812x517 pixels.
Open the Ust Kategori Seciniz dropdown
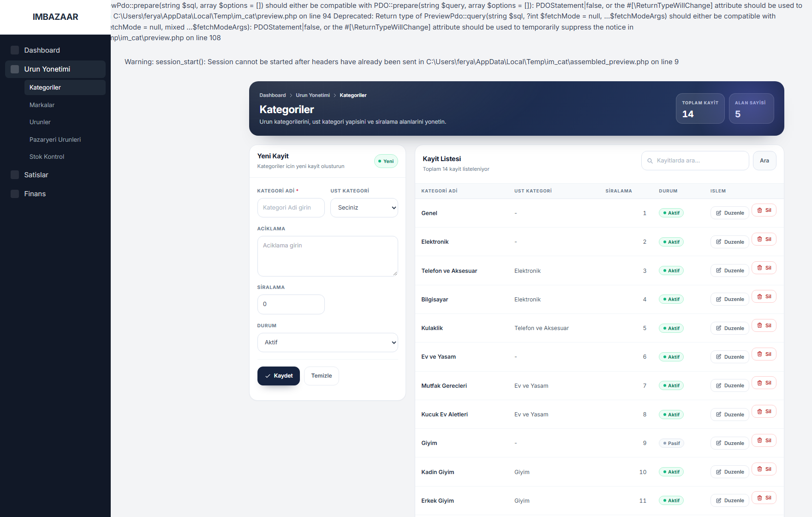coord(364,208)
